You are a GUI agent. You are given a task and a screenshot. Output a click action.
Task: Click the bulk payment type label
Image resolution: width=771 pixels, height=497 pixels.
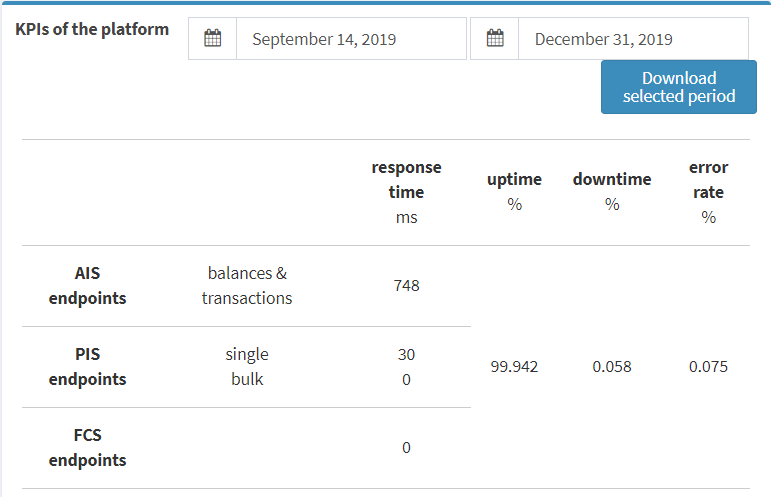click(x=247, y=380)
